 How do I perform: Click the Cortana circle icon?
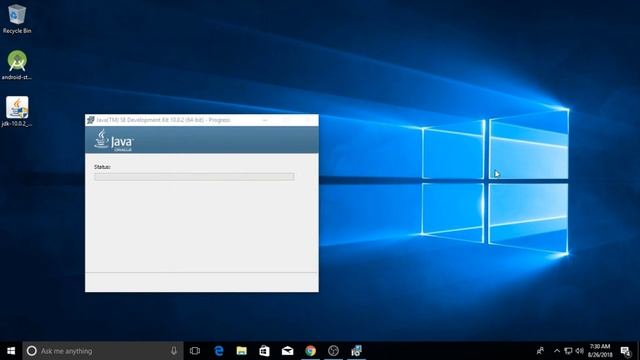click(31, 351)
